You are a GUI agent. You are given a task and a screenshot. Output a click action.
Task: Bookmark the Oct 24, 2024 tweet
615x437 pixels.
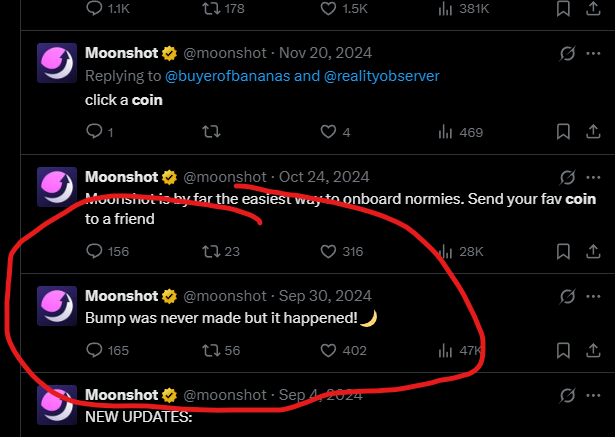563,251
